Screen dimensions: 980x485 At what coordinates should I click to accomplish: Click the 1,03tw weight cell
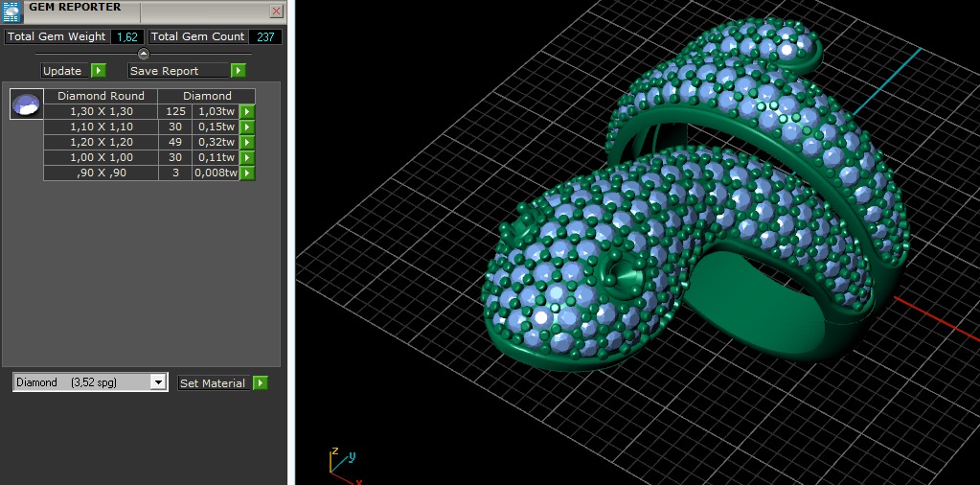[x=216, y=111]
